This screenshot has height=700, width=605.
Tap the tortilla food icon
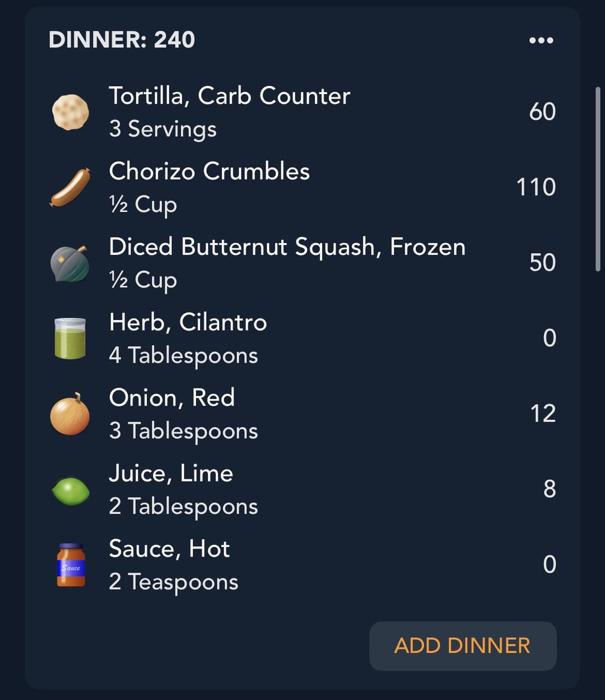click(x=71, y=112)
